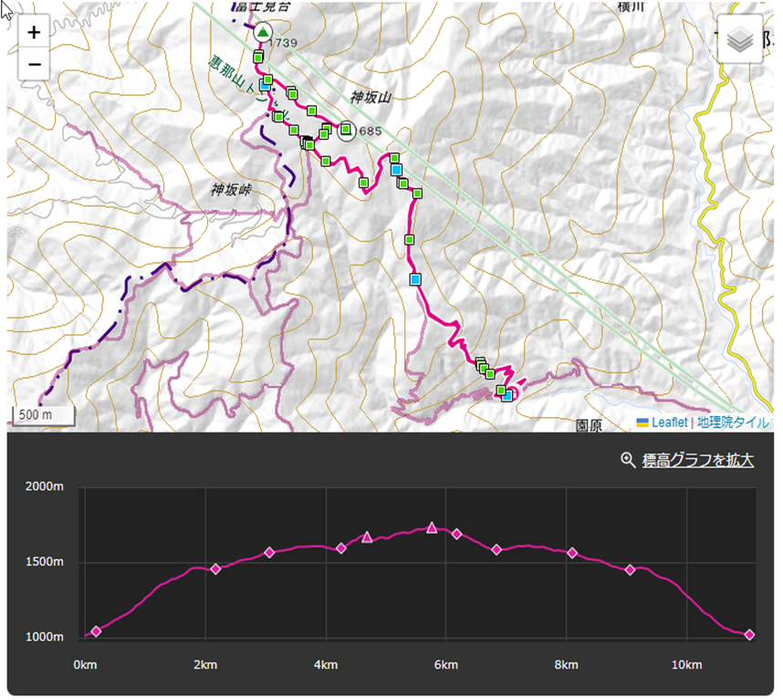The image size is (783, 700).
Task: Select the diamond marker at the graph's 0km start
Action: [x=96, y=631]
